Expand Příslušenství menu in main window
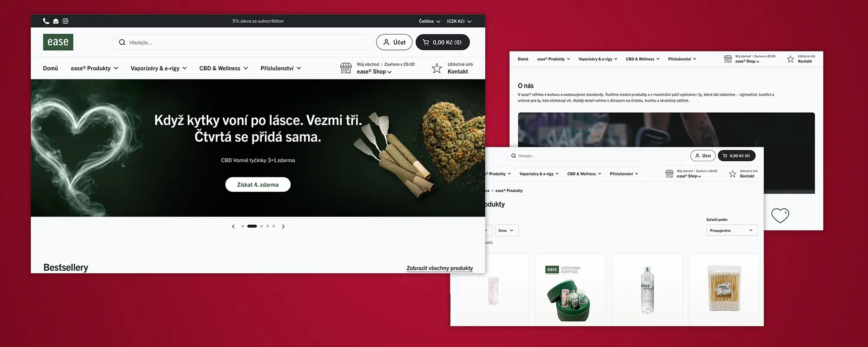Screen dimensions: 868x347 [281, 69]
